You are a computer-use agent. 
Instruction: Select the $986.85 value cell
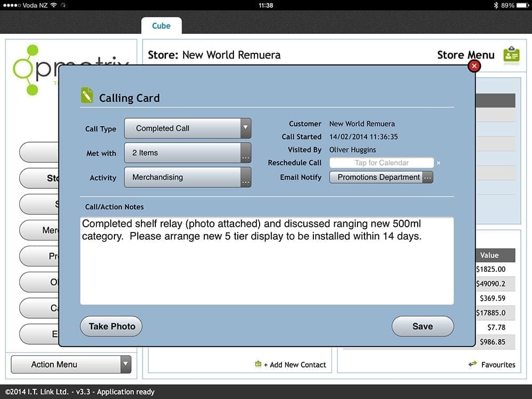pos(492,342)
